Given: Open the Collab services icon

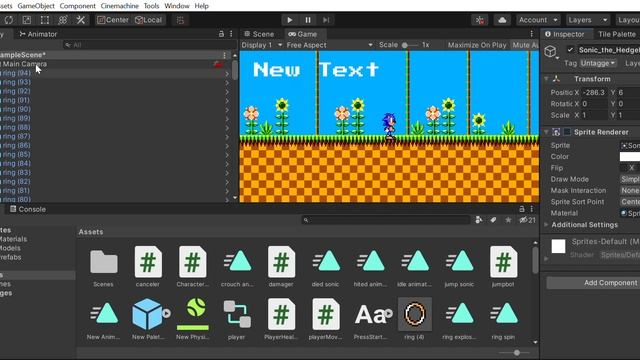Looking at the screenshot, I should coord(480,20).
